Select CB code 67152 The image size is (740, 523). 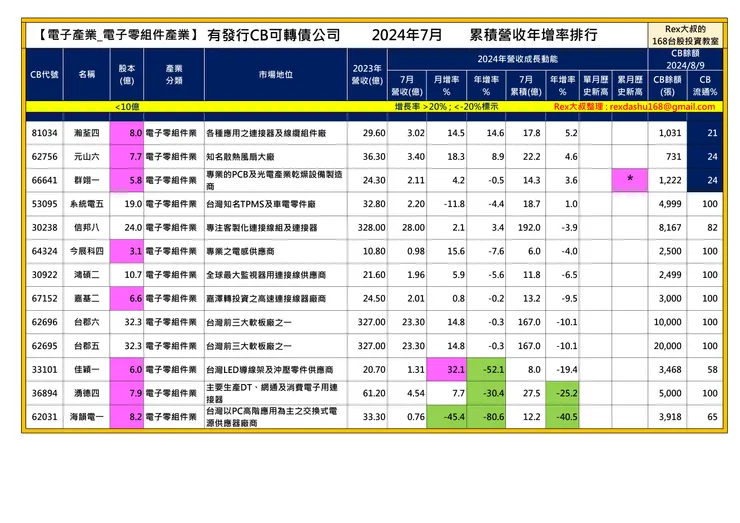pos(44,298)
